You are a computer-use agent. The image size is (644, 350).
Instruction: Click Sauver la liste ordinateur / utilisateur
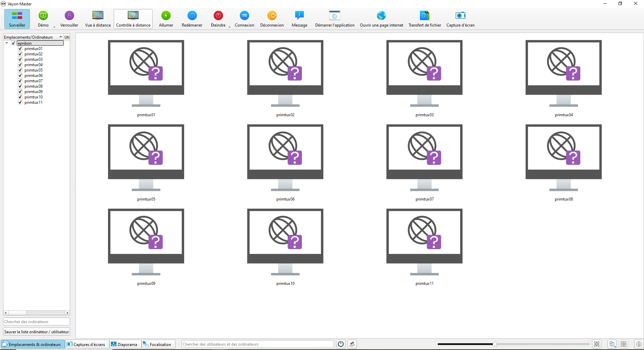pyautogui.click(x=37, y=332)
